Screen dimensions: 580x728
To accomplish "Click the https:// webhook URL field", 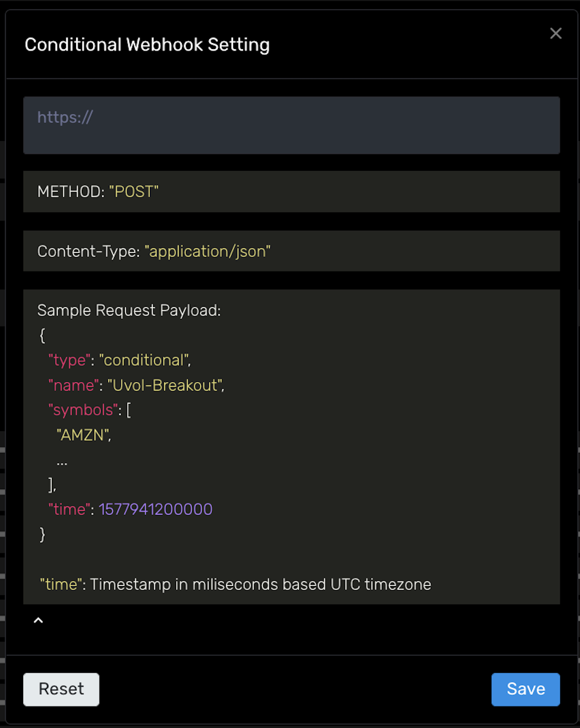I will coord(291,125).
